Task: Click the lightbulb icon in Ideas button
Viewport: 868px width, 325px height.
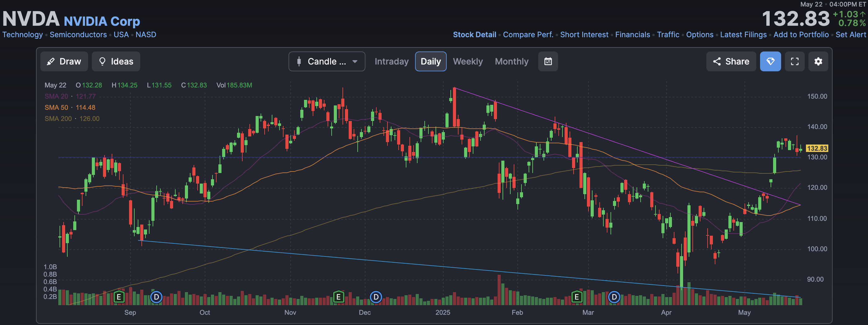Action: point(102,61)
